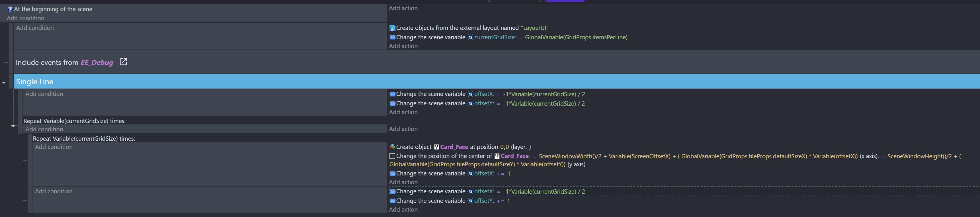This screenshot has width=980, height=217.
Task: Select 'Include events from' row text
Action: tap(47, 62)
